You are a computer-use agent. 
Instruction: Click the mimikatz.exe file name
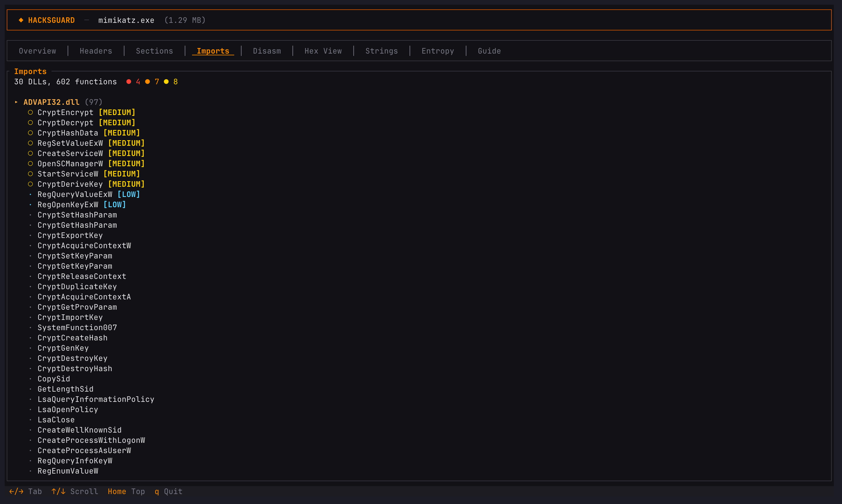126,20
